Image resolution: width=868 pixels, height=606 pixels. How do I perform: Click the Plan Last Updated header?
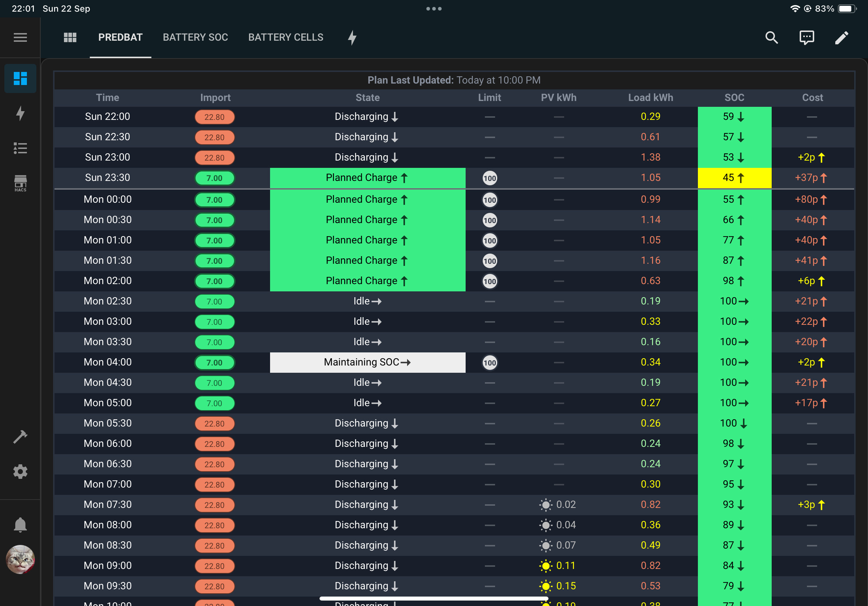click(x=454, y=80)
